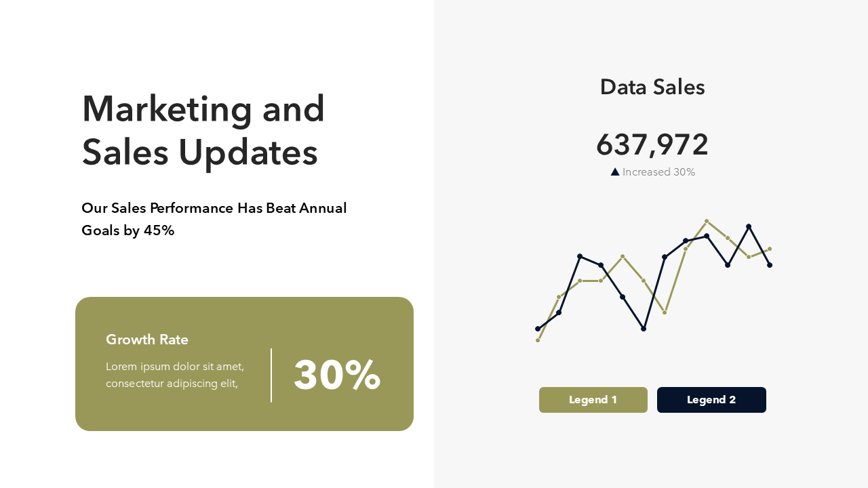Select the leftmost navy data point

pos(538,329)
